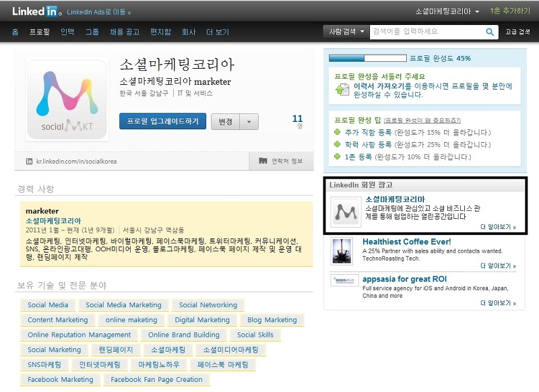Click the Online Reputation Management skill tag
This screenshot has width=539, height=392.
[x=79, y=335]
